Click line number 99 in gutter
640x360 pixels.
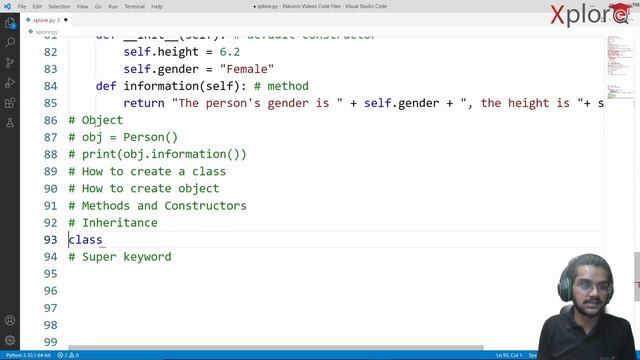(51, 342)
